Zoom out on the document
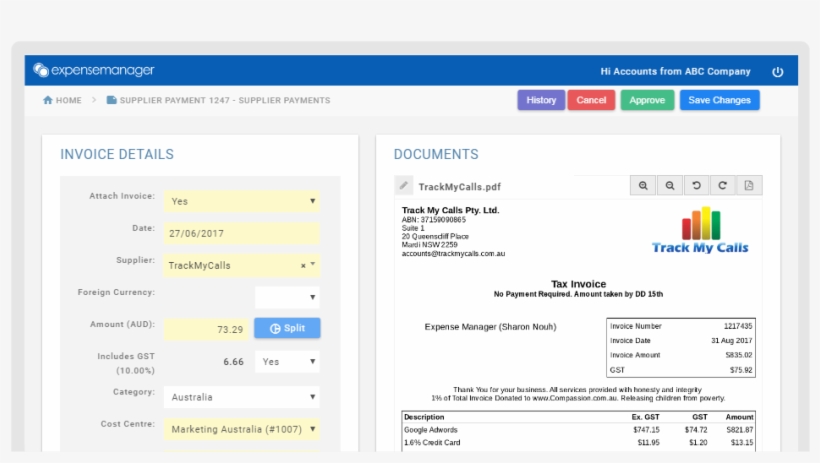Screen dimensions: 820x463 tap(669, 185)
